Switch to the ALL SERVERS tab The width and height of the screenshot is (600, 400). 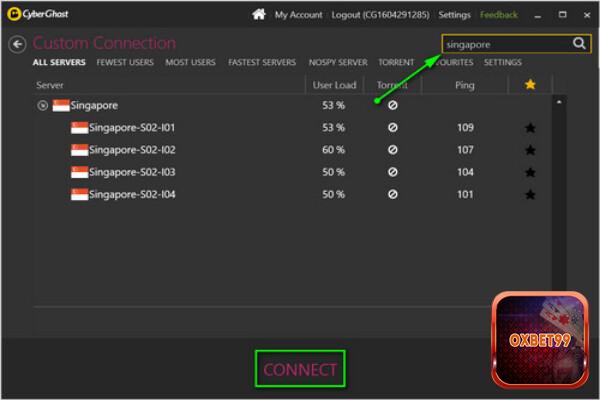coord(59,62)
